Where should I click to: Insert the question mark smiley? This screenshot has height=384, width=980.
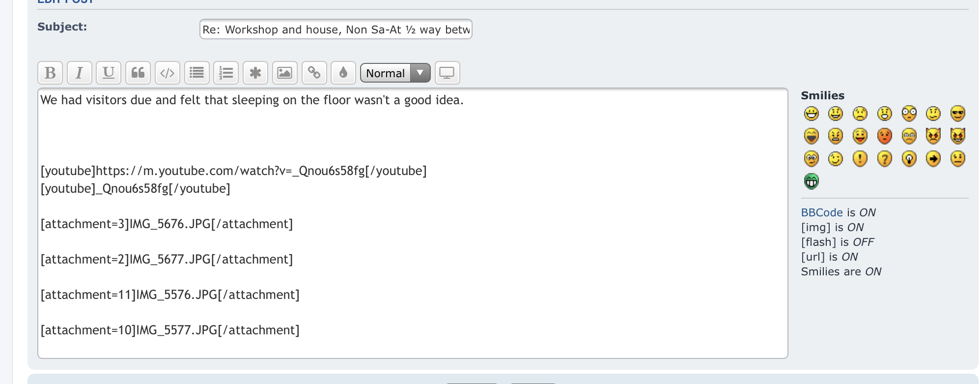884,159
